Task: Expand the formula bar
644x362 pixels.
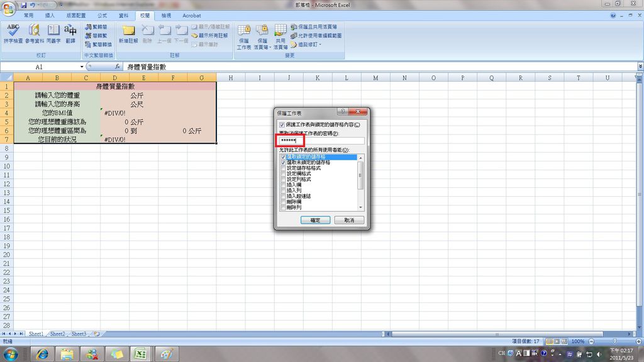Action: (640, 67)
